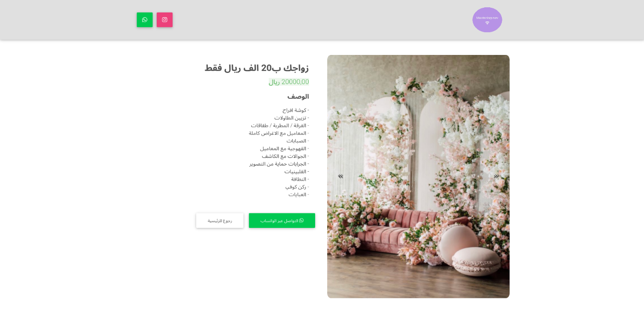Click the line كوشة افراح

(x=296, y=110)
